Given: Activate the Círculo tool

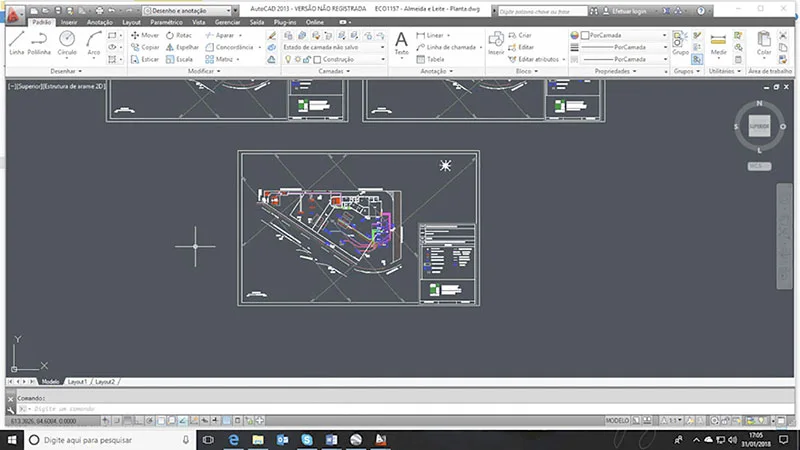Looking at the screenshot, I should [67, 42].
